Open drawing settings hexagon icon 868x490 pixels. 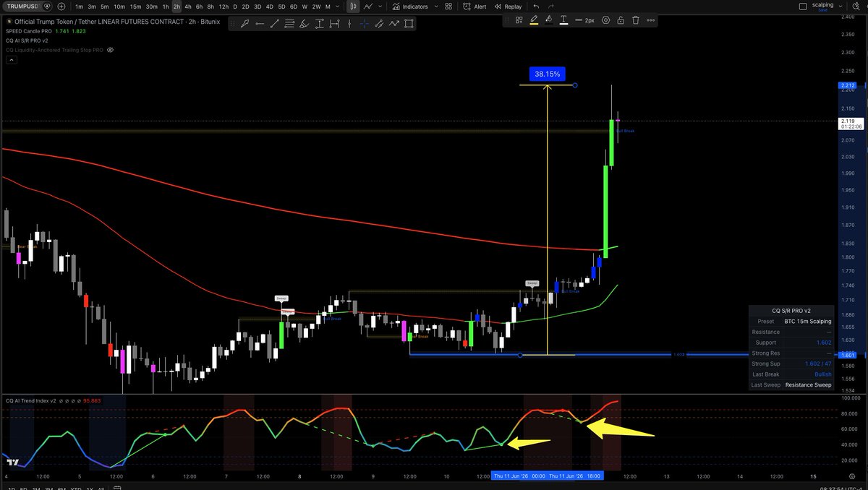(606, 20)
